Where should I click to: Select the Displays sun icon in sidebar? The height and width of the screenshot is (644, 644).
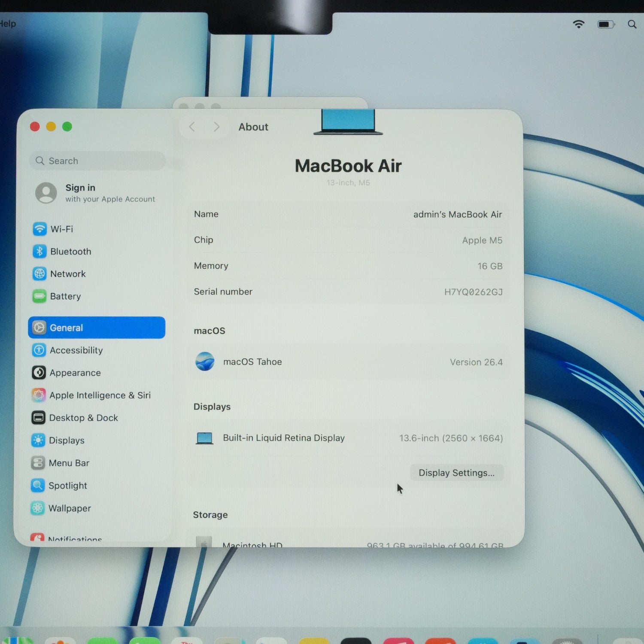[x=38, y=440]
